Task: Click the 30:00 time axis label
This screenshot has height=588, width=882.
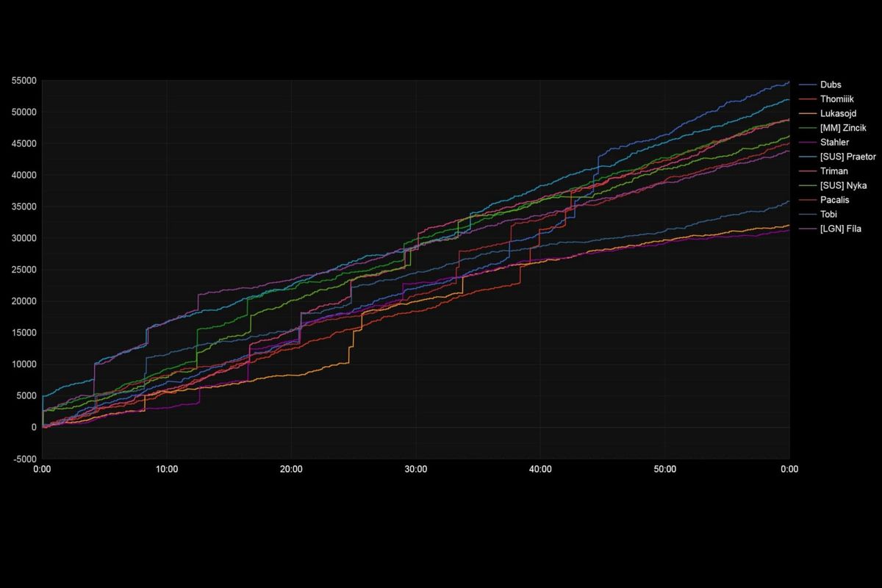Action: [416, 469]
